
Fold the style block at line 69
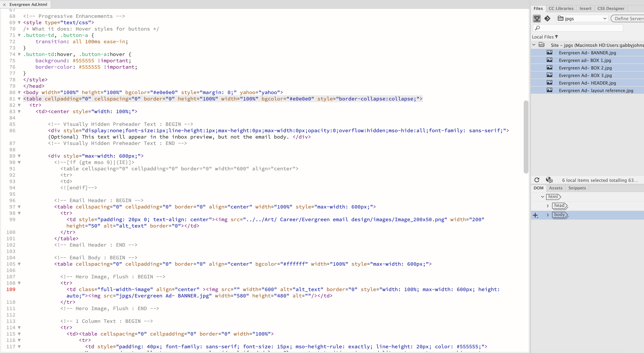(19, 23)
